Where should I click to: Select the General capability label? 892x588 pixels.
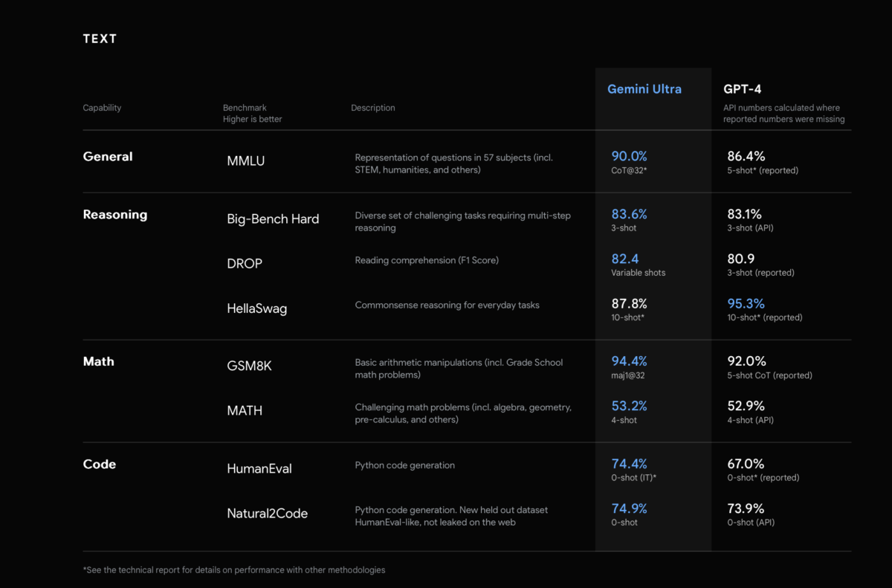point(108,157)
